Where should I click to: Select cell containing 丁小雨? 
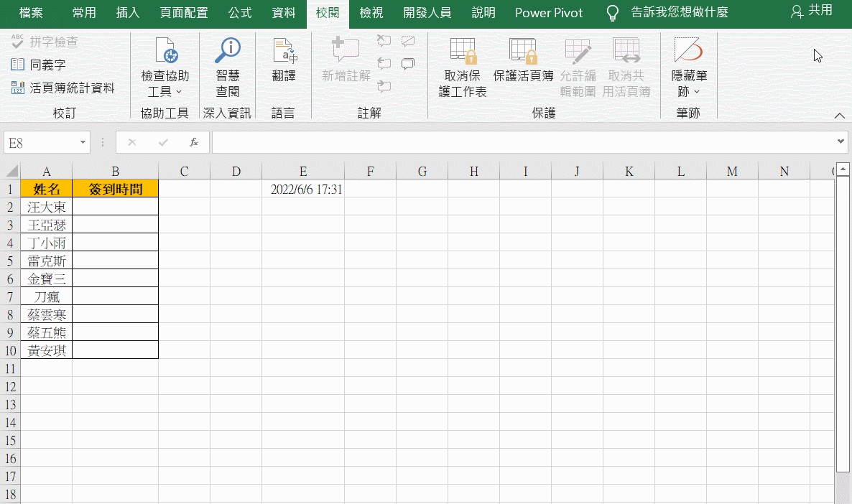point(46,242)
